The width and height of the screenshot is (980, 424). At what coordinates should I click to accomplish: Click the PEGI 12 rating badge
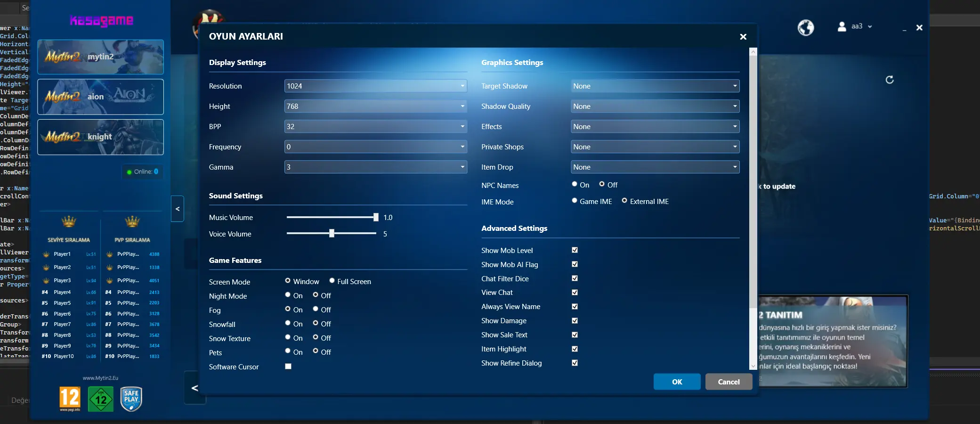[70, 399]
